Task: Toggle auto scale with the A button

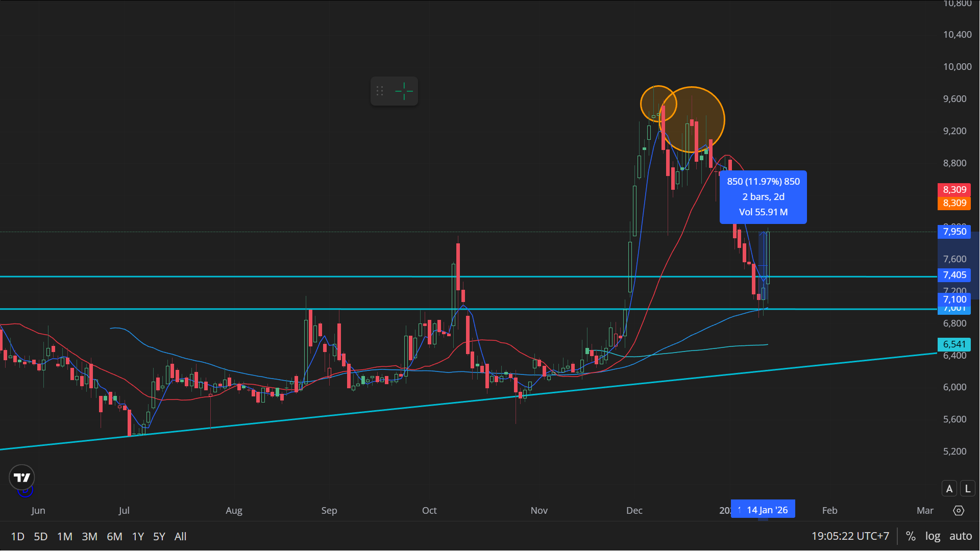Action: (x=949, y=489)
